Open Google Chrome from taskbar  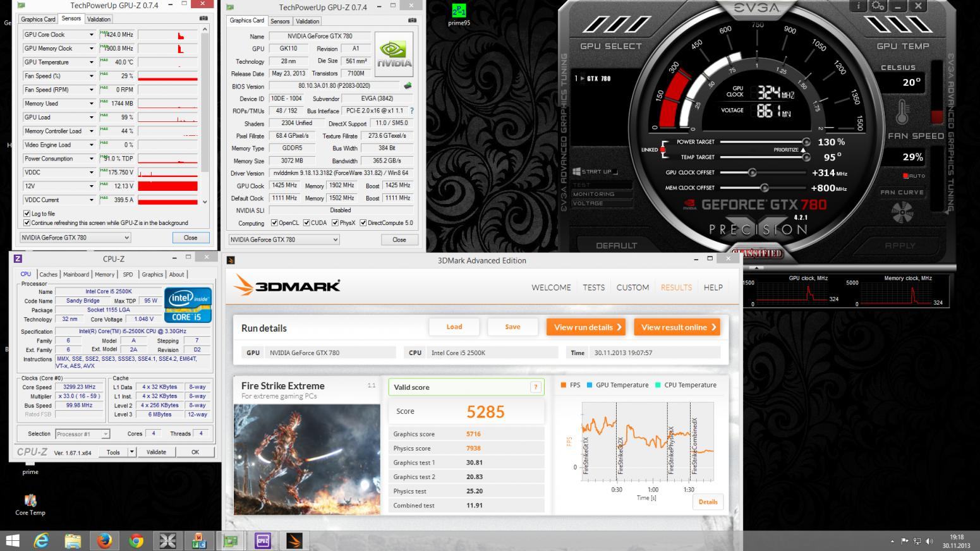136,541
